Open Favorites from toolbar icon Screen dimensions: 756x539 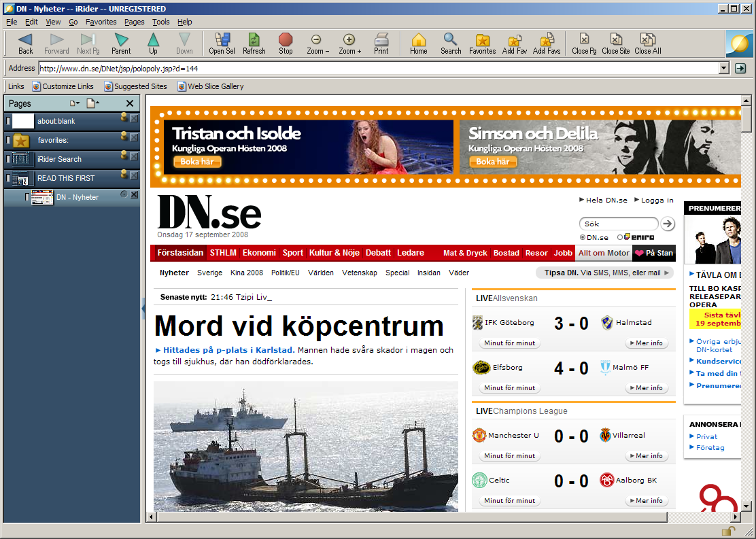coord(482,40)
